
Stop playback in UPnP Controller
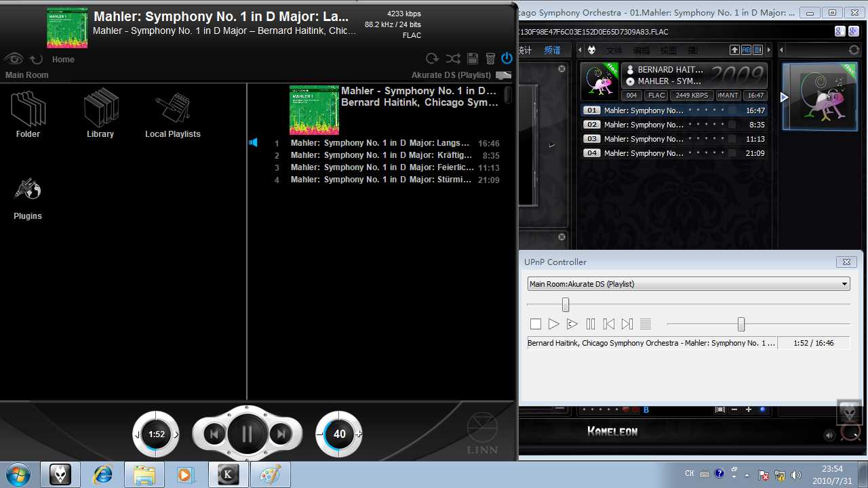535,325
